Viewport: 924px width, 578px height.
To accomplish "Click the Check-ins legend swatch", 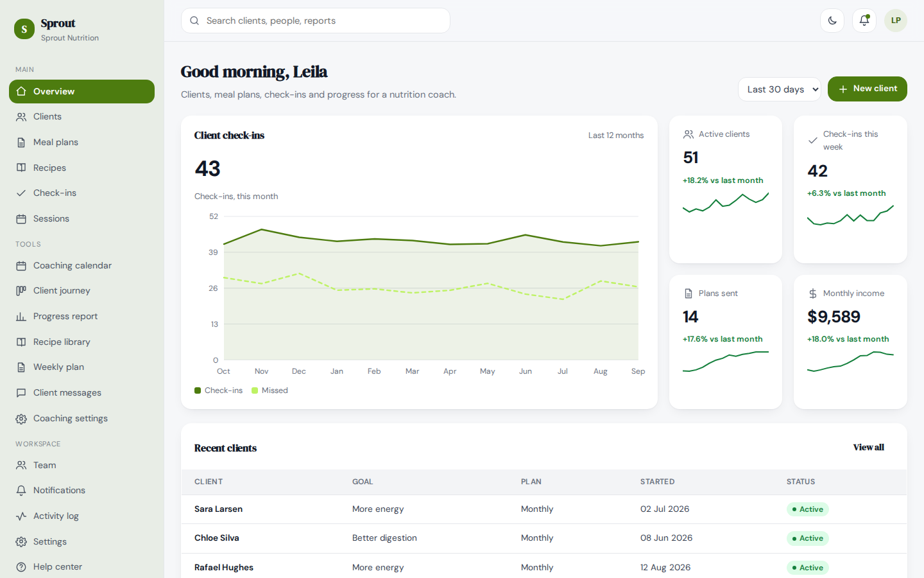I will [x=198, y=390].
